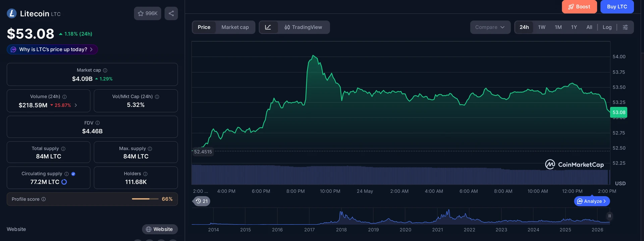The image size is (644, 241).
Task: Click the Litecoin logo icon
Action: click(12, 13)
